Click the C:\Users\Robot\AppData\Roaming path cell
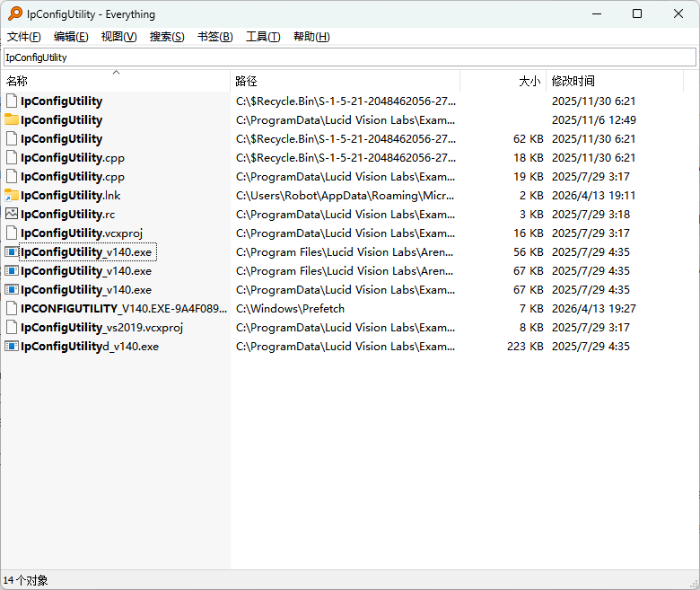Screen dimensions: 700x590 (x=346, y=196)
